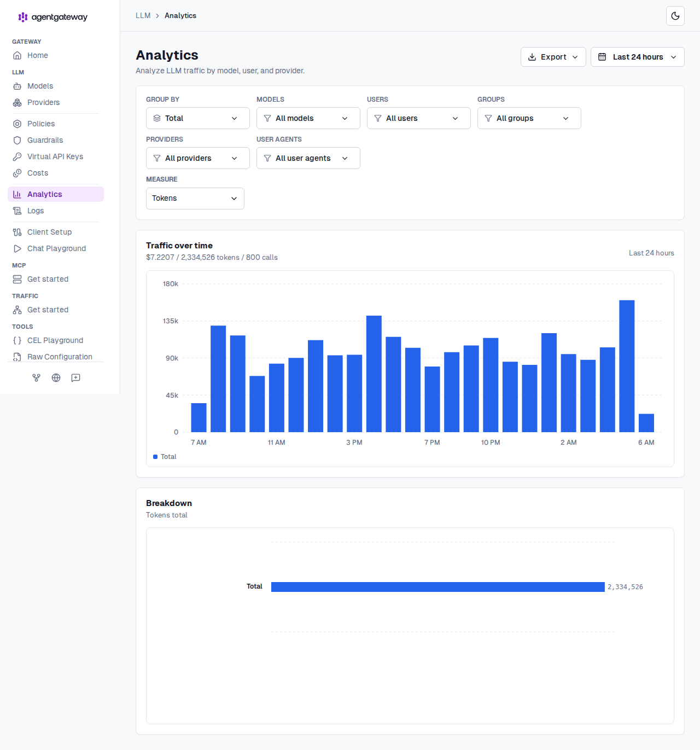Toggle the Total legend series
Screen dimensions: 700x750
click(165, 457)
